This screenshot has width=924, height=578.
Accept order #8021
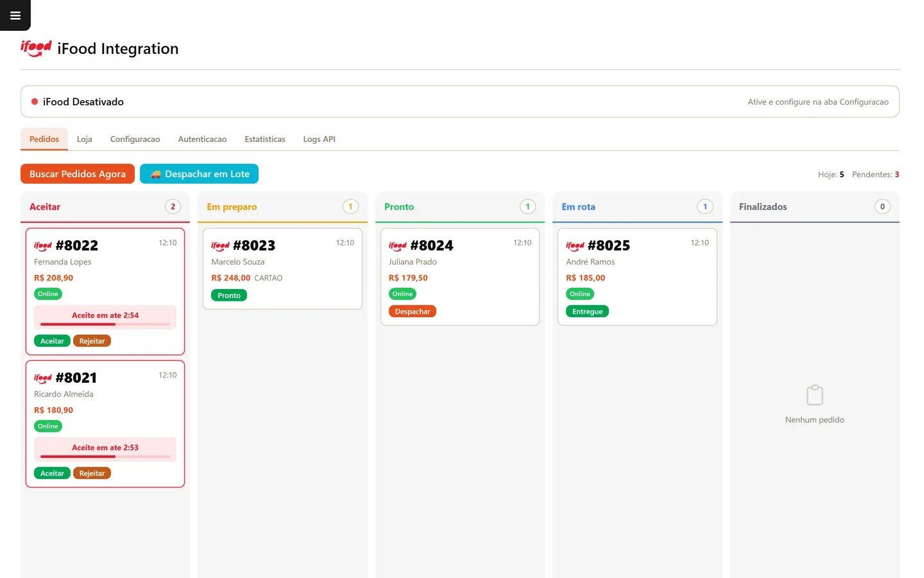click(x=52, y=473)
